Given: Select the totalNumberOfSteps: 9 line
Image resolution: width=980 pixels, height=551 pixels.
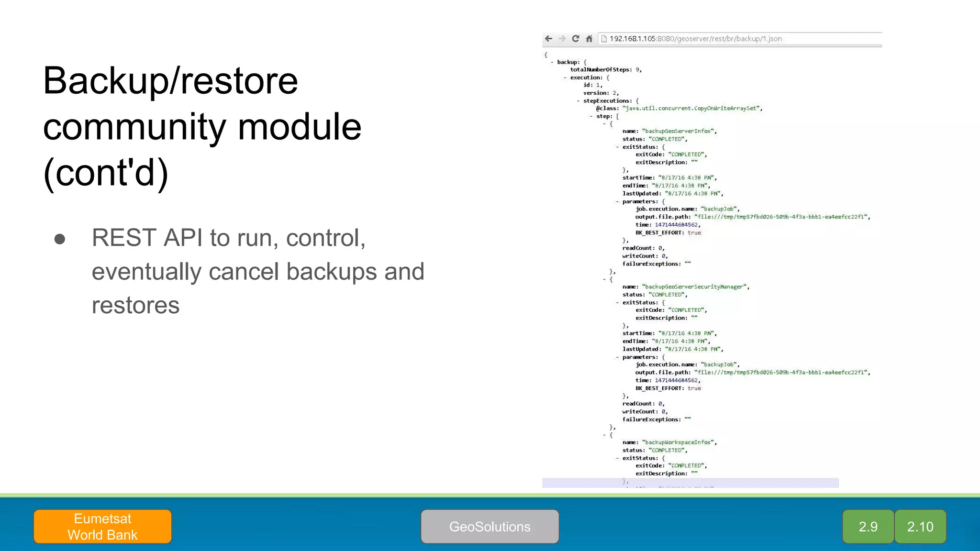Looking at the screenshot, I should click(x=606, y=70).
